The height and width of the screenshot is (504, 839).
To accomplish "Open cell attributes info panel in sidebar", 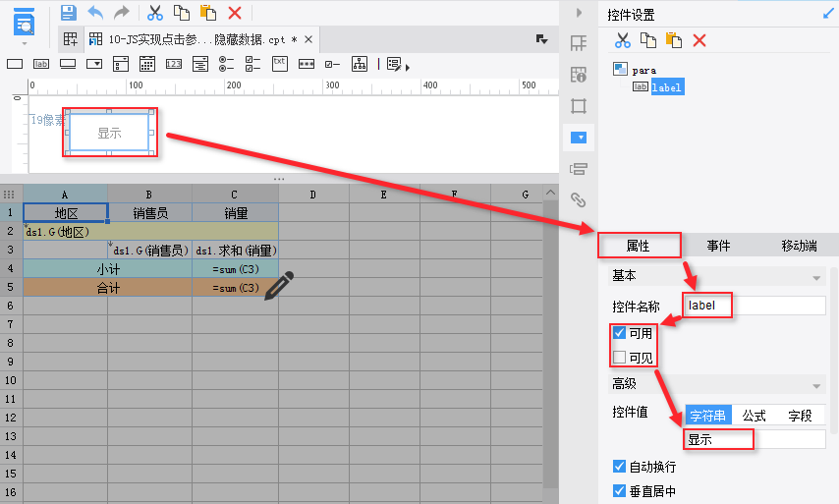I will tap(579, 75).
